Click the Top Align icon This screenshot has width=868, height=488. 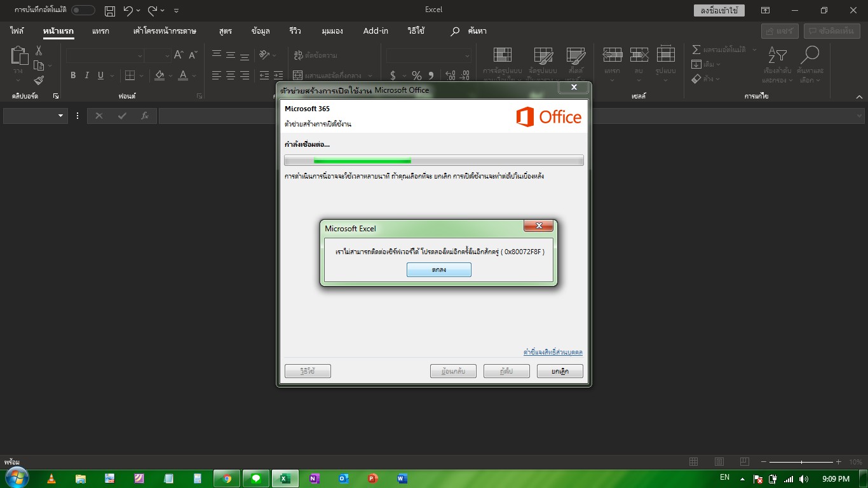pyautogui.click(x=217, y=55)
